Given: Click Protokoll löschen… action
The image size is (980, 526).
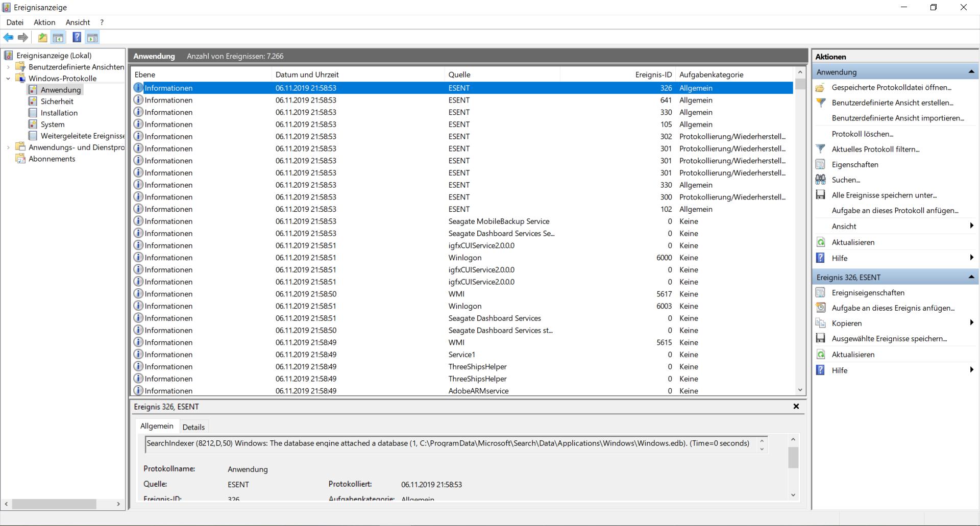Looking at the screenshot, I should point(862,134).
